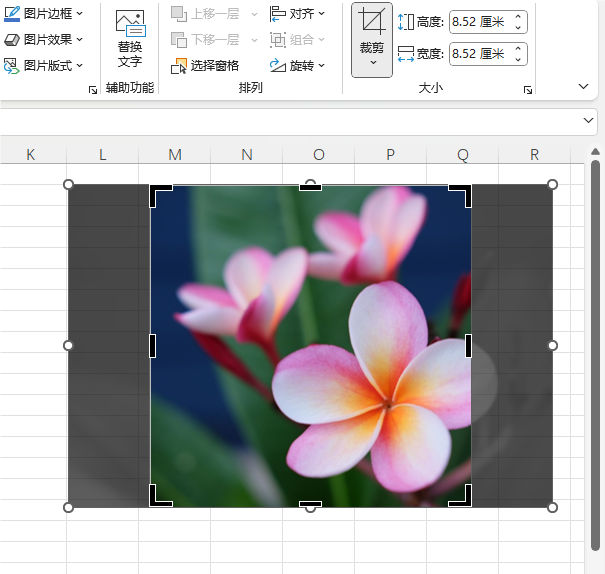605x574 pixels.
Task: Select column P header
Action: (x=390, y=155)
